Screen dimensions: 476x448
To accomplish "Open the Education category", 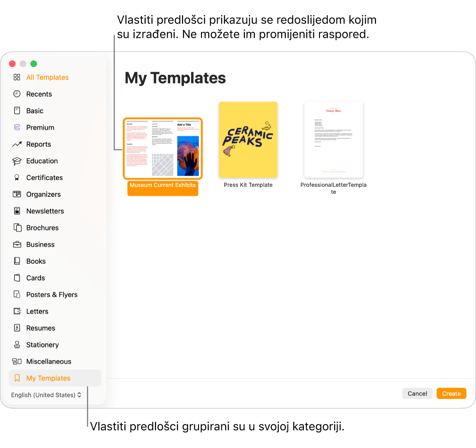I will click(x=42, y=161).
